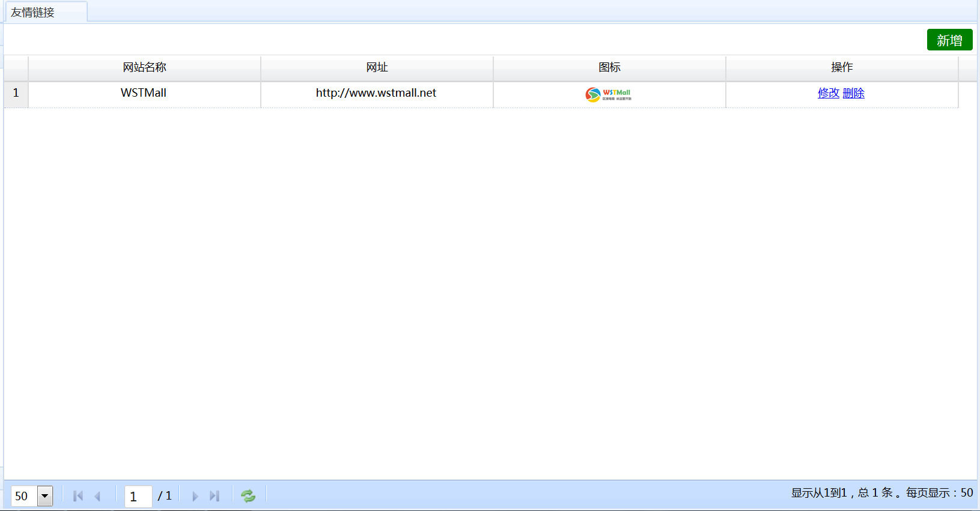The height and width of the screenshot is (511, 980).
Task: Click the total pages text '/ 1'
Action: [x=165, y=496]
